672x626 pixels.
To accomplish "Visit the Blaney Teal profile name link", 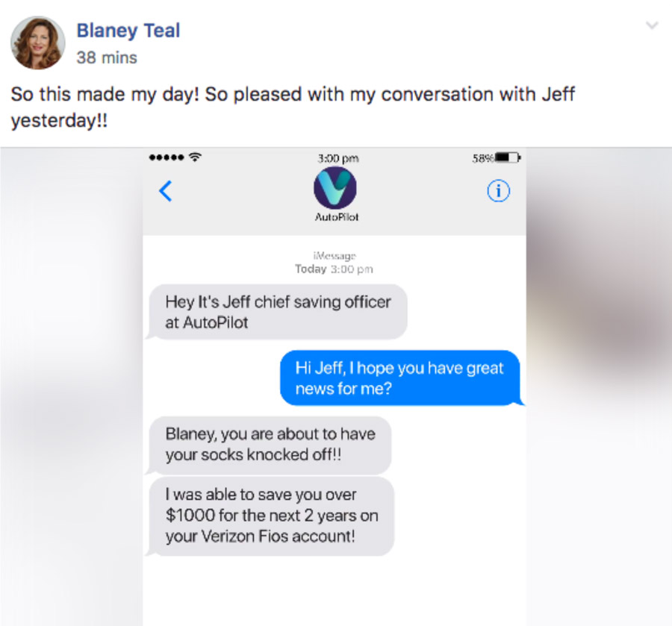I will tap(128, 31).
